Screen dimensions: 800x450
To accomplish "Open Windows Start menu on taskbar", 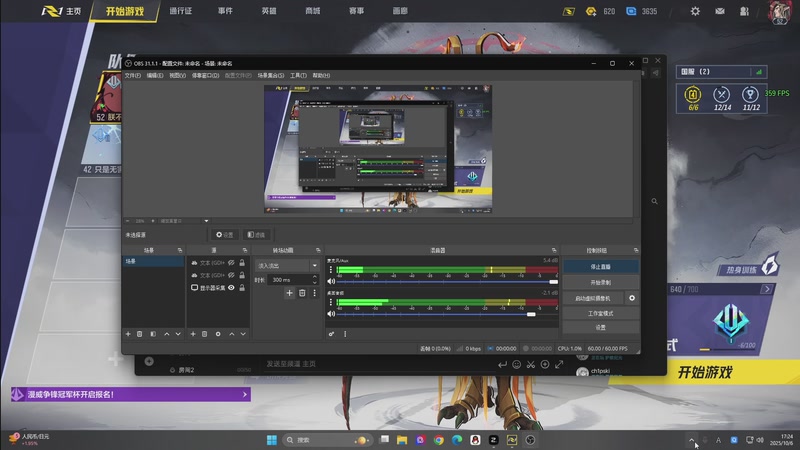I will tap(272, 440).
